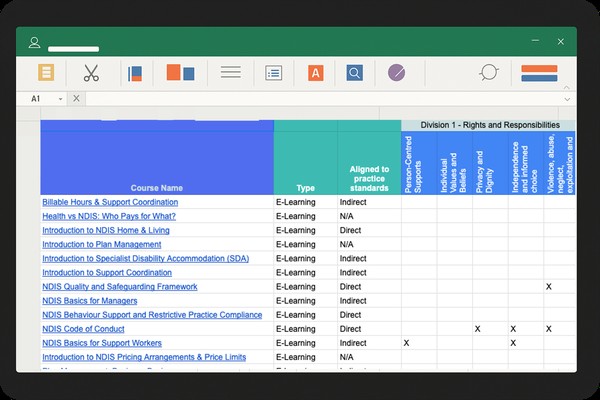600x400 pixels.
Task: Select Indirect cell in Specialist Disability Accommodation row
Action: tap(369, 259)
